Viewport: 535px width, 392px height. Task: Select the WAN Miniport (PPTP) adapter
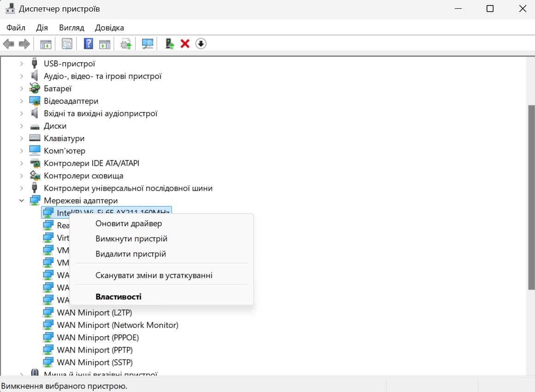[95, 350]
